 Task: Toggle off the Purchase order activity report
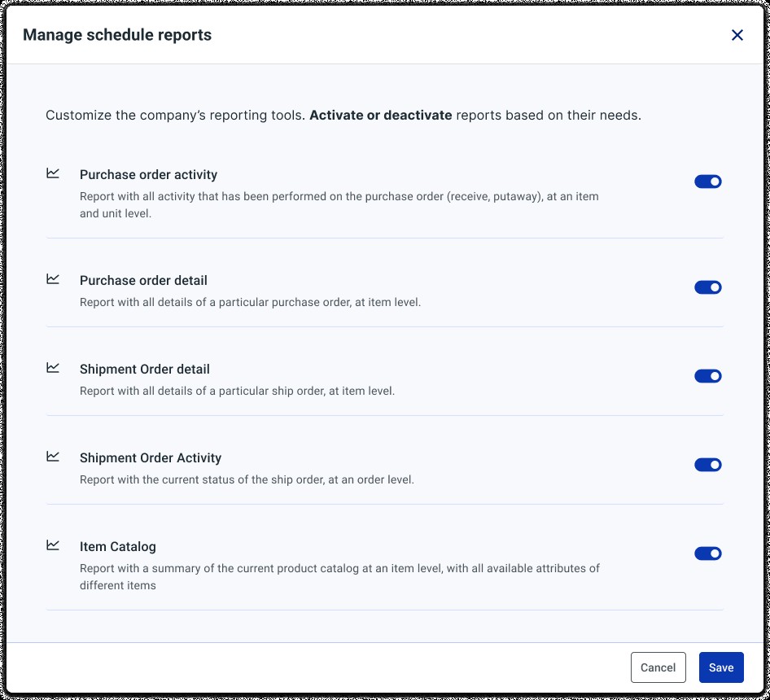tap(707, 182)
